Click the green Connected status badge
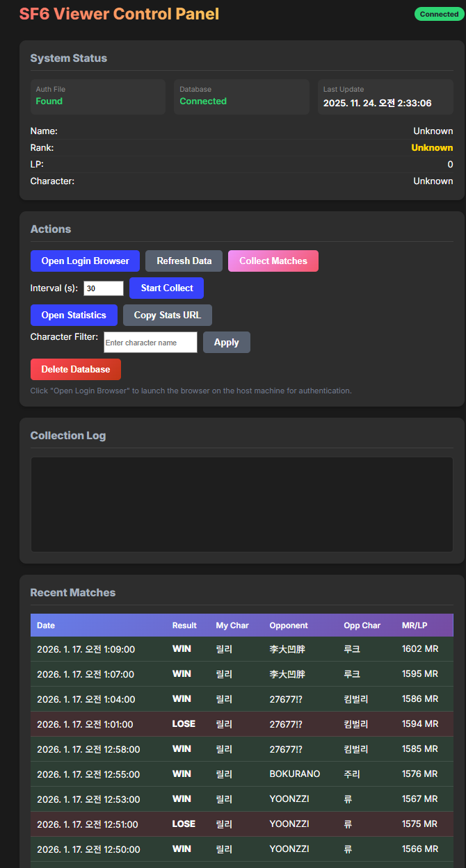 [x=439, y=14]
